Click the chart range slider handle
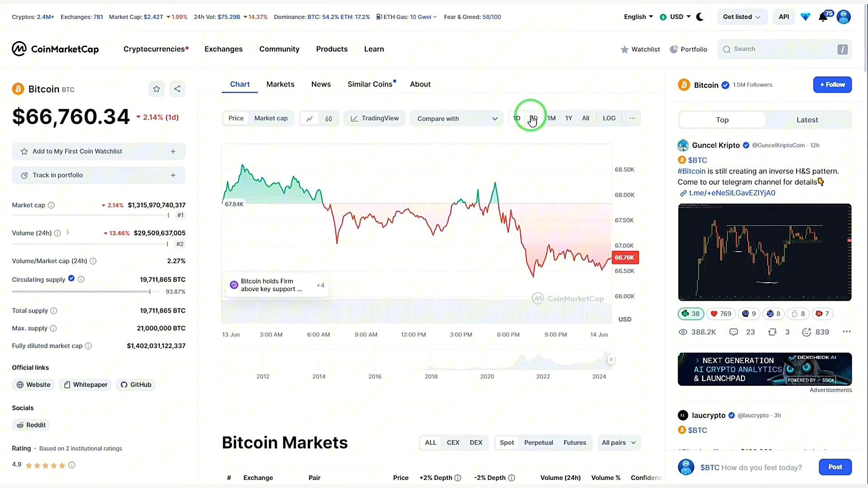This screenshot has height=488, width=868. click(x=611, y=360)
